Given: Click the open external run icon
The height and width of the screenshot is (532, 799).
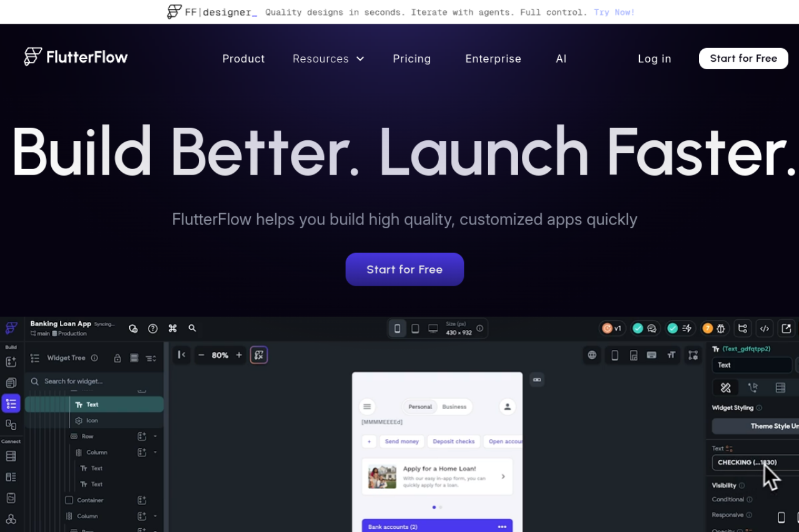Looking at the screenshot, I should coord(787,328).
